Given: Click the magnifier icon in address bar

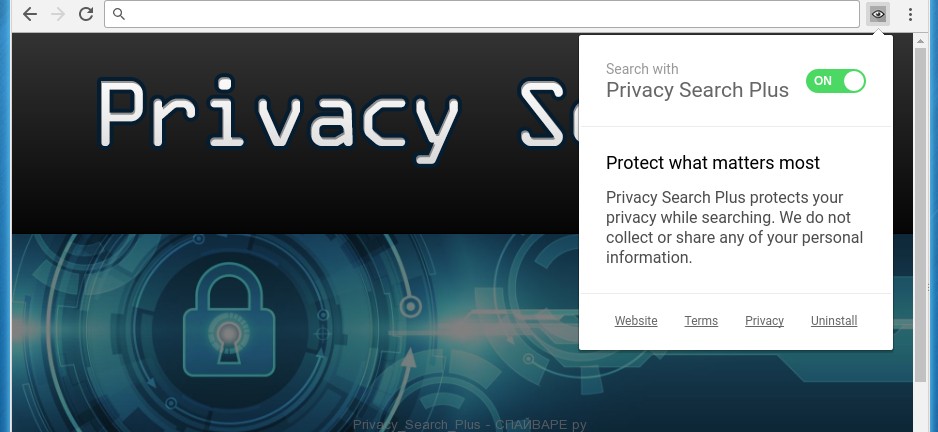Looking at the screenshot, I should coord(119,14).
